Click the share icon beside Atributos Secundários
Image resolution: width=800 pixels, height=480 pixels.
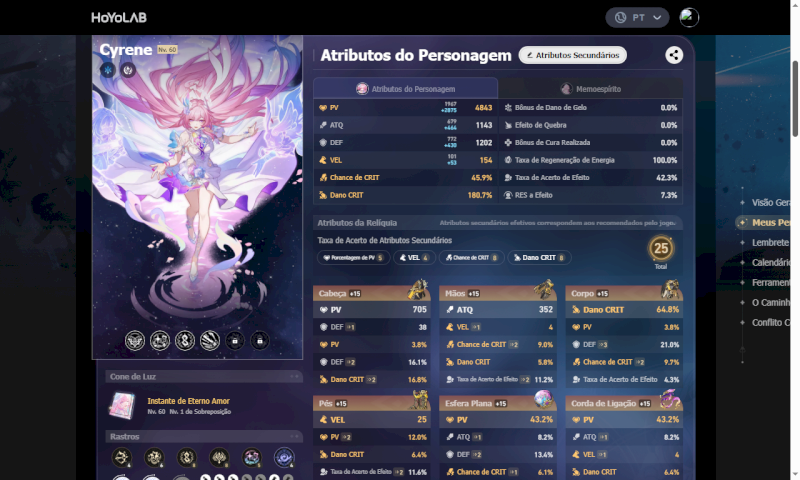click(674, 55)
